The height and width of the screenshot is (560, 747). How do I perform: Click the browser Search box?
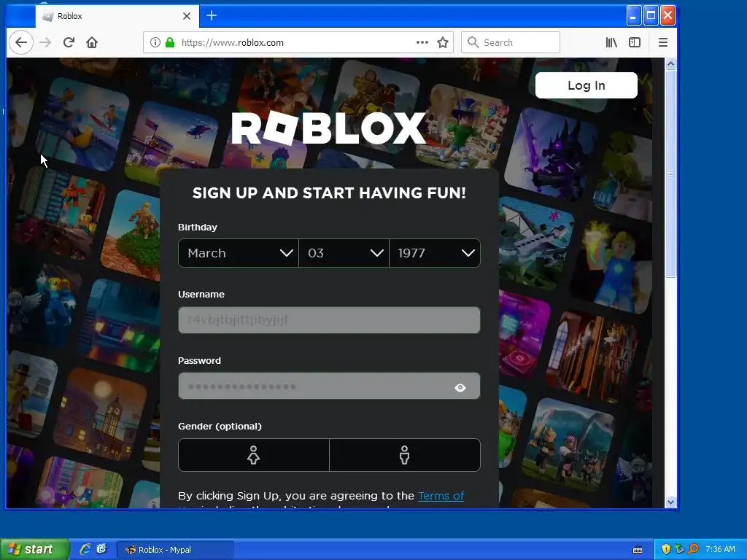coord(511,42)
